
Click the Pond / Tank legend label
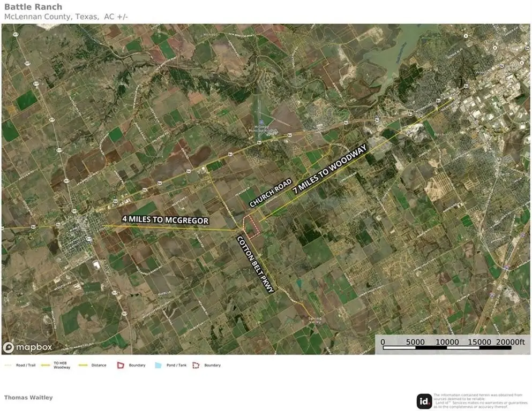click(176, 365)
